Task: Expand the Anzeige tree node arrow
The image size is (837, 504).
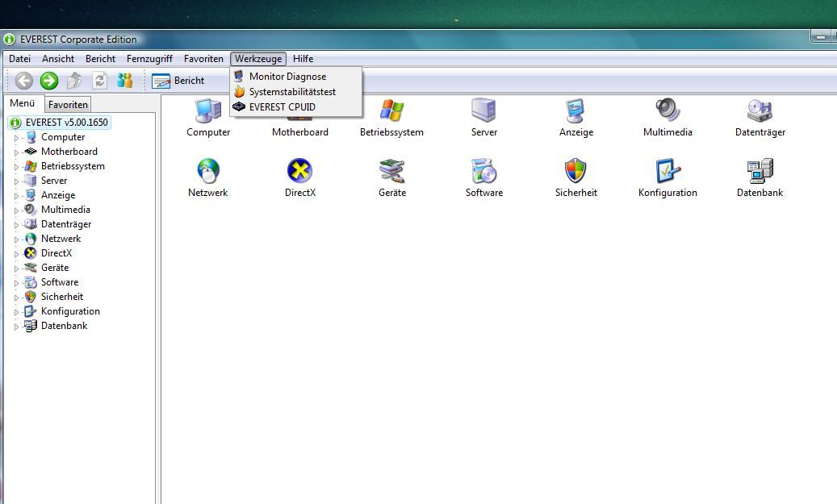Action: [x=17, y=196]
